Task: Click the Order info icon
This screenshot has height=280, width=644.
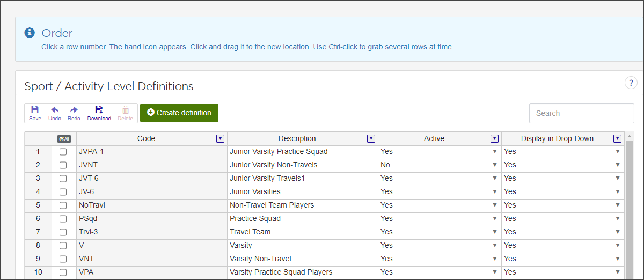Action: click(x=30, y=33)
